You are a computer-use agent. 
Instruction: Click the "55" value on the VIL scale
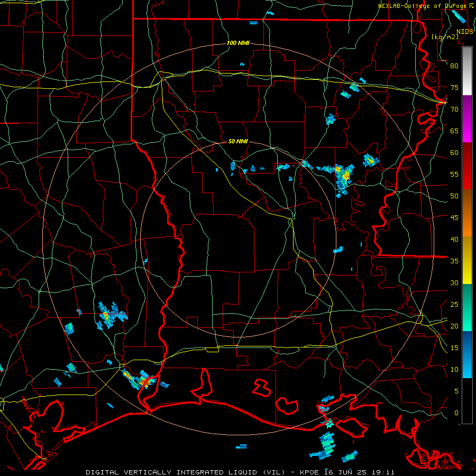454,175
